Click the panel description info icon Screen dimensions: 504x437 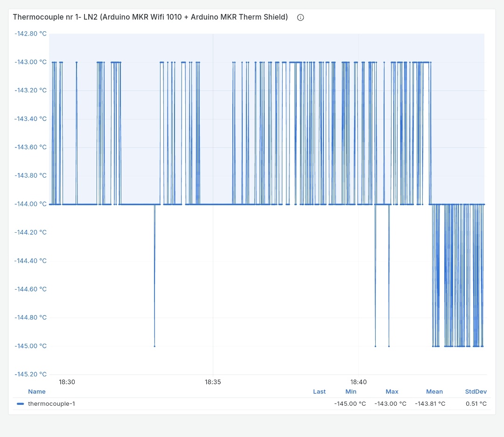pos(301,17)
